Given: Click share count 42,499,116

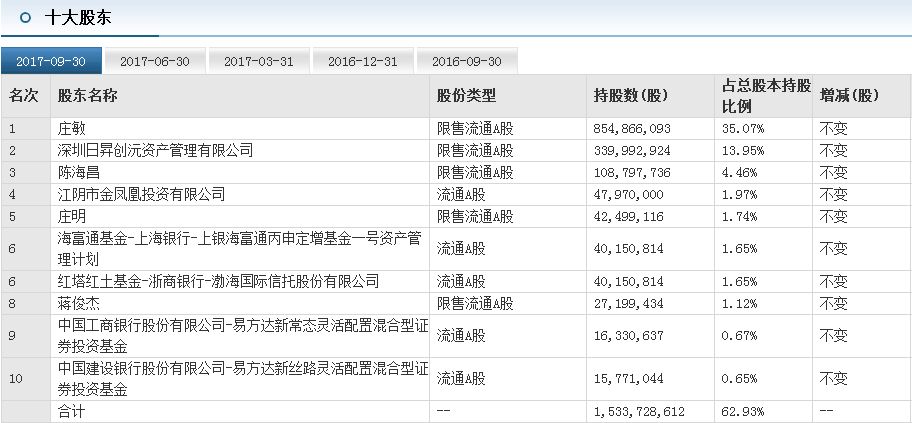Looking at the screenshot, I should click(628, 216).
